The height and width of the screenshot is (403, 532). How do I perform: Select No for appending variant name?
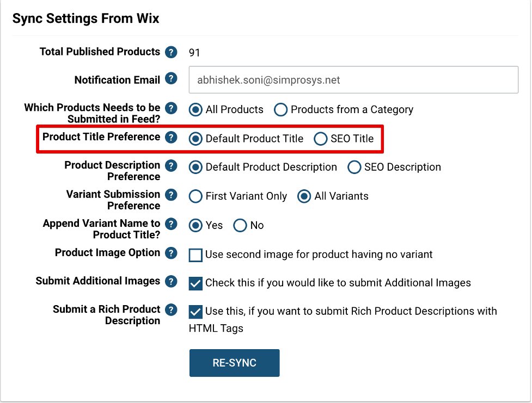coord(240,225)
